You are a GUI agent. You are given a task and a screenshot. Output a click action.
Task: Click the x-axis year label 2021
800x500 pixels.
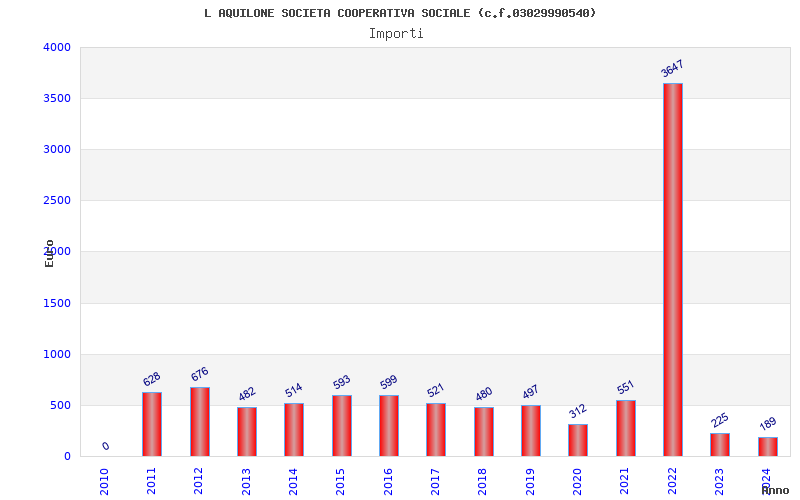(x=624, y=481)
